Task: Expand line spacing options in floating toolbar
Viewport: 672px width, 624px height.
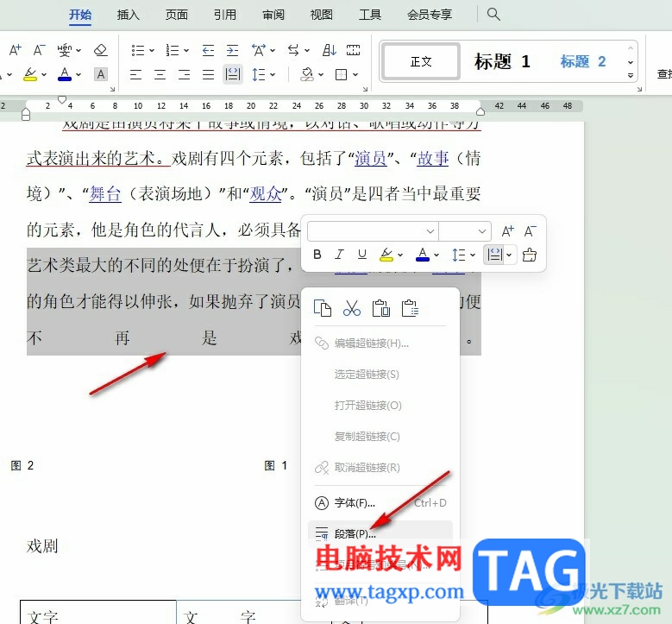Action: tap(473, 255)
